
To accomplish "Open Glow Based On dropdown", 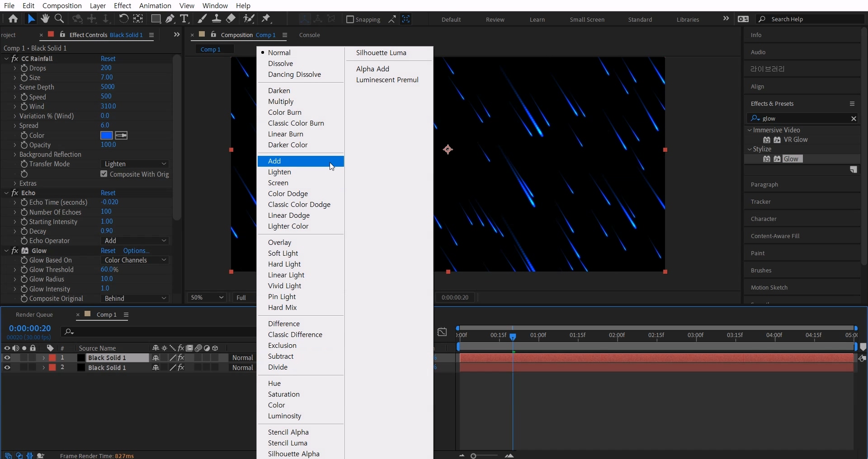I will tap(135, 260).
